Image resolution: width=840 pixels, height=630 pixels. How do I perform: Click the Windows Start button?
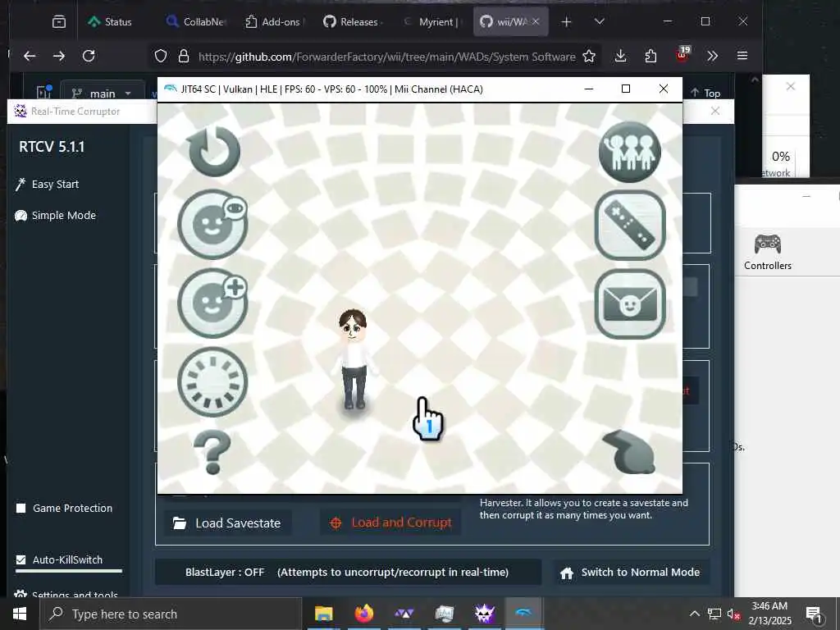[x=20, y=614]
